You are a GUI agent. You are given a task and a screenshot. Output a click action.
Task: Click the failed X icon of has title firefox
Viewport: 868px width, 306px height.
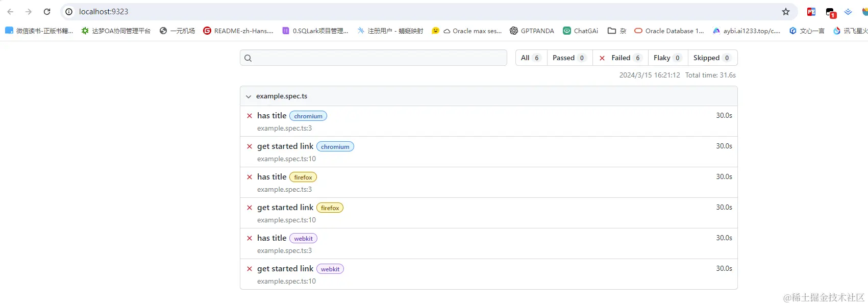click(x=250, y=177)
